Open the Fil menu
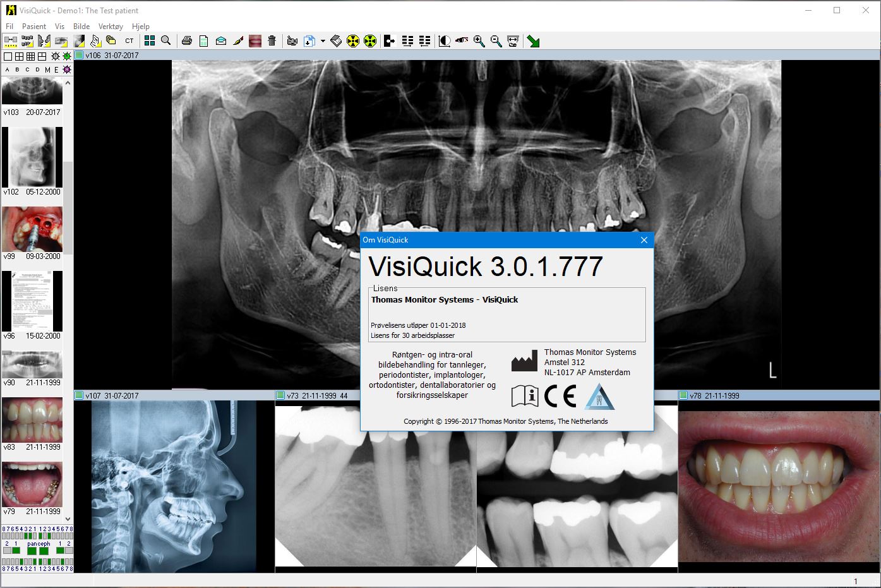The height and width of the screenshot is (588, 881). point(9,27)
